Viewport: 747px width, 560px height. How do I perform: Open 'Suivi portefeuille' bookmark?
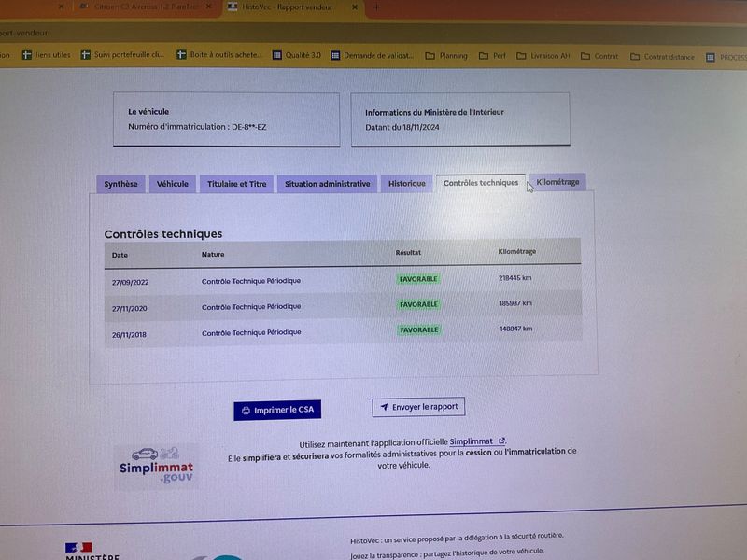[122, 55]
